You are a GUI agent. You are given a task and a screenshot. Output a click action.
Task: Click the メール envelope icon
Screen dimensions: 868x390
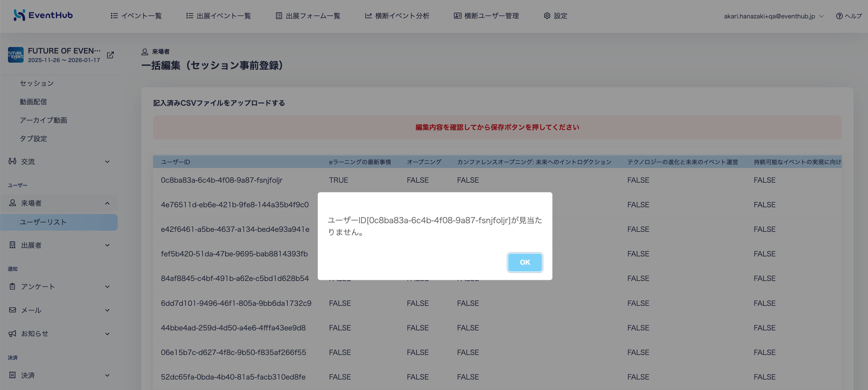13,310
